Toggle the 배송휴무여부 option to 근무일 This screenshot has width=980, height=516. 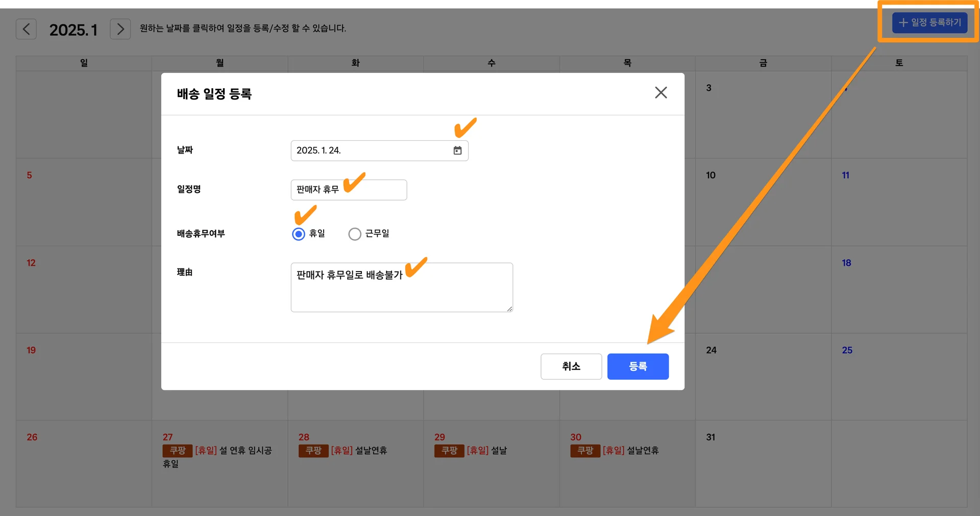tap(354, 234)
